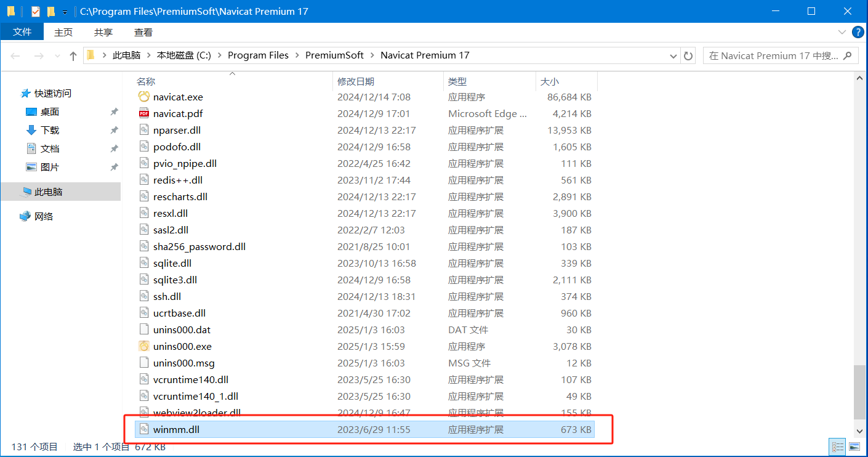The width and height of the screenshot is (868, 457).
Task: Select 快速访问 in navigation pane
Action: click(53, 93)
